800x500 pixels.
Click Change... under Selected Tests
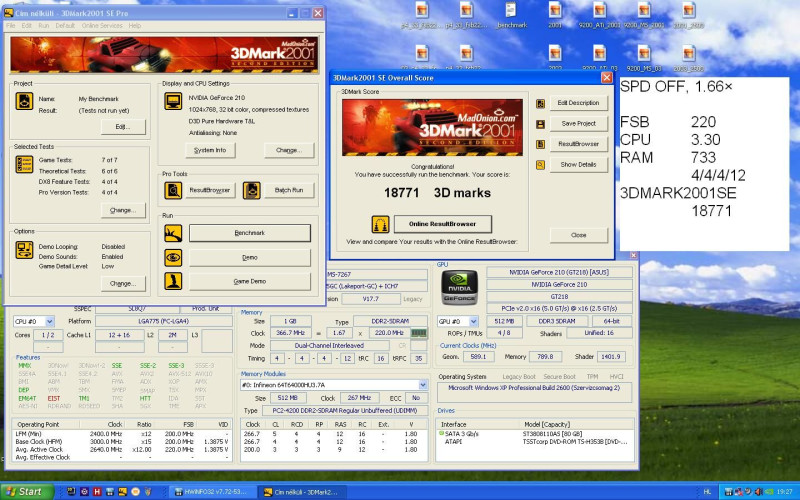pyautogui.click(x=123, y=210)
